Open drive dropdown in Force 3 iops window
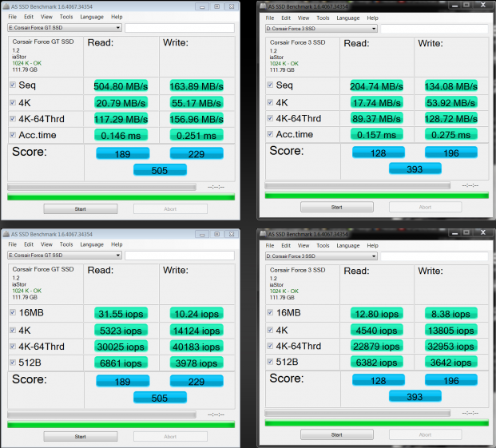Screen dimensions: 496x448 (x=374, y=256)
